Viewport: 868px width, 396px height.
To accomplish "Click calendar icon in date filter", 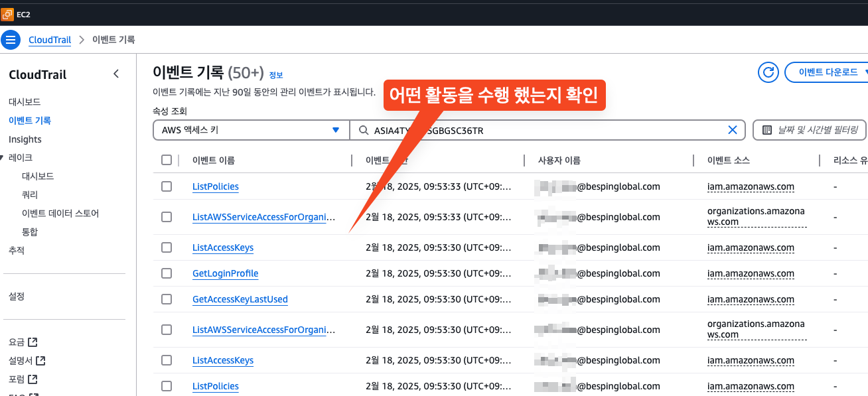I will pyautogui.click(x=767, y=130).
